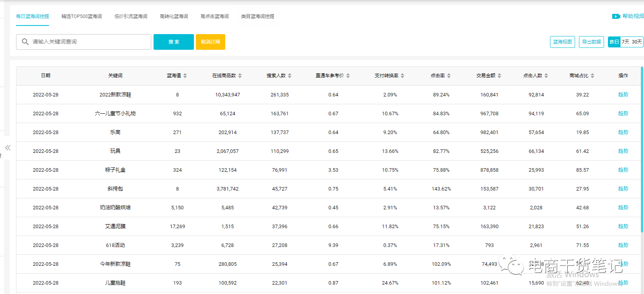Click 直通车参考价 value 9.39
Screen dimensions: 644x294
(333, 245)
